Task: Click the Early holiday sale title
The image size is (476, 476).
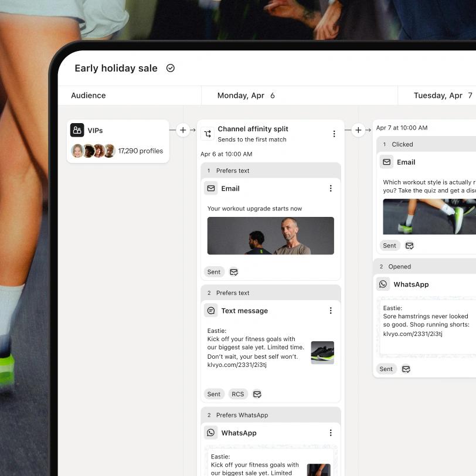Action: pos(116,68)
